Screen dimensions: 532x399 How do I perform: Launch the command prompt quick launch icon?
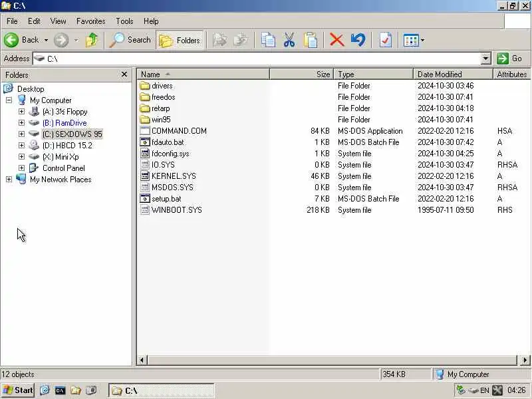pyautogui.click(x=60, y=390)
